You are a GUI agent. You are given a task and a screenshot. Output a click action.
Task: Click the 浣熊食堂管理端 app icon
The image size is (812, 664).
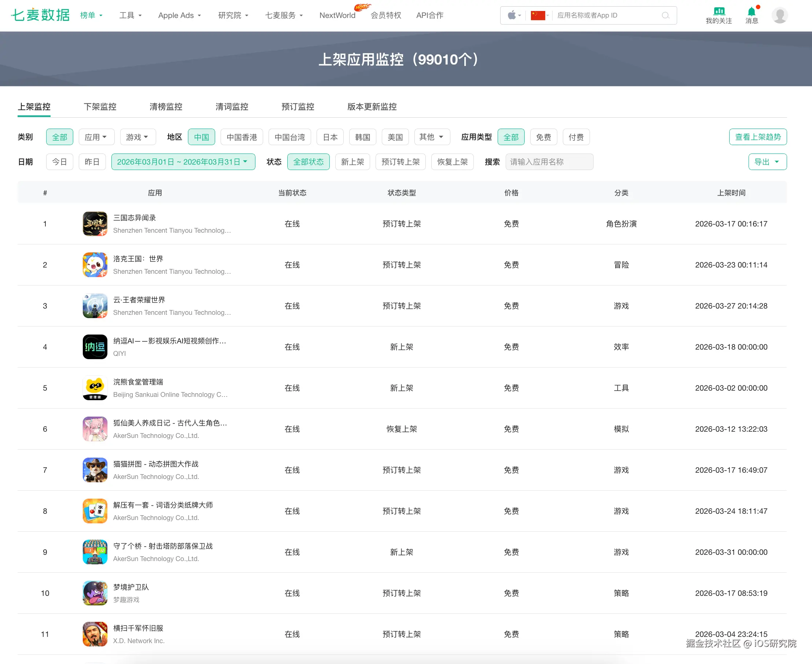[95, 388]
